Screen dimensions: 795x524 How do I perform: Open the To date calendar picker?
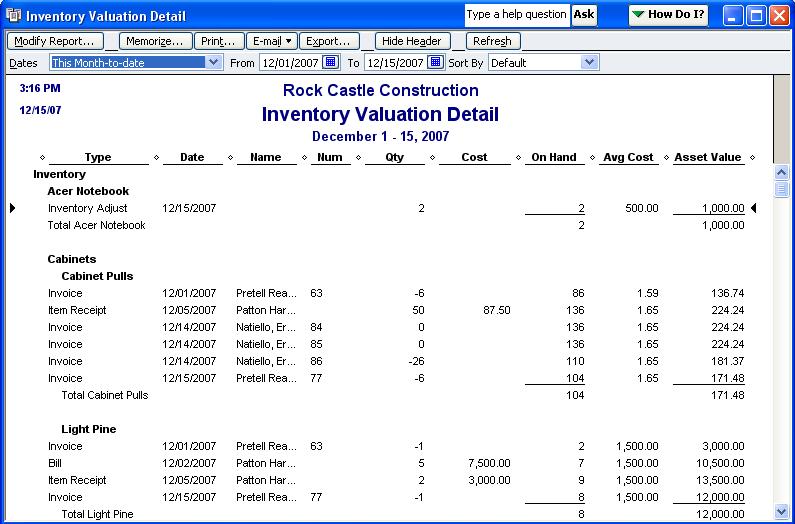[435, 63]
